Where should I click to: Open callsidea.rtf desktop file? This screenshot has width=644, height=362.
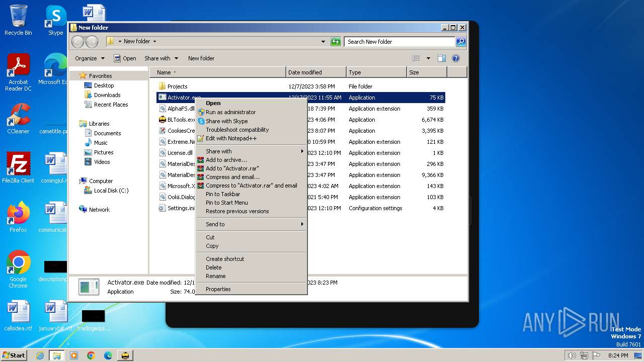[18, 316]
